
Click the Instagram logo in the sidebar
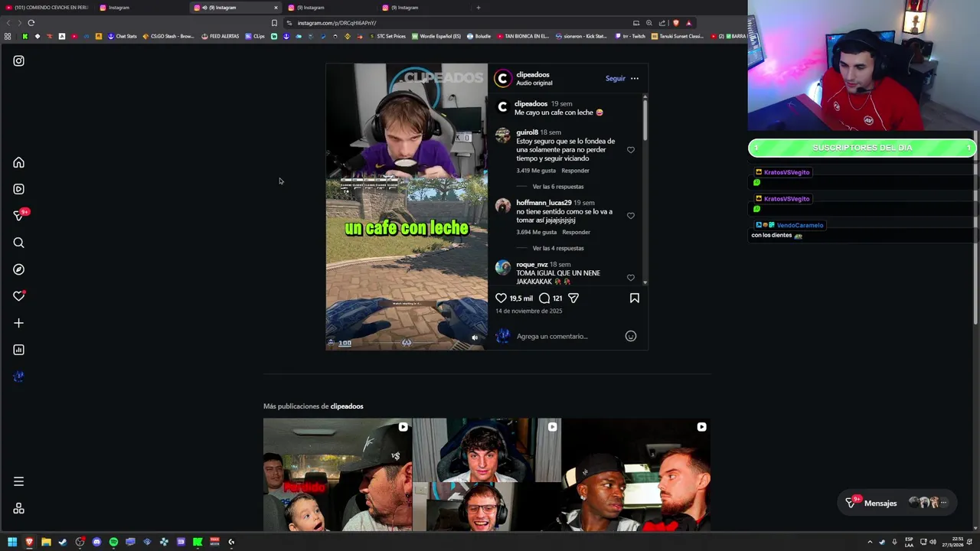pos(18,60)
